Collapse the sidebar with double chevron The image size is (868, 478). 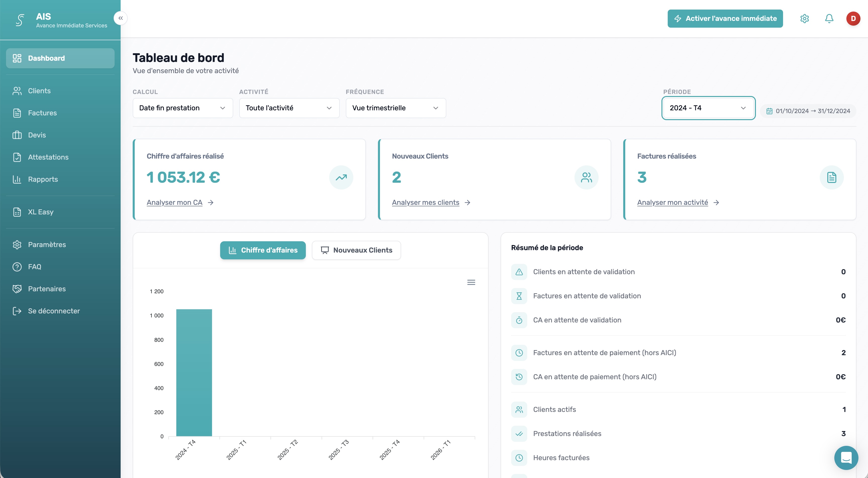(121, 18)
